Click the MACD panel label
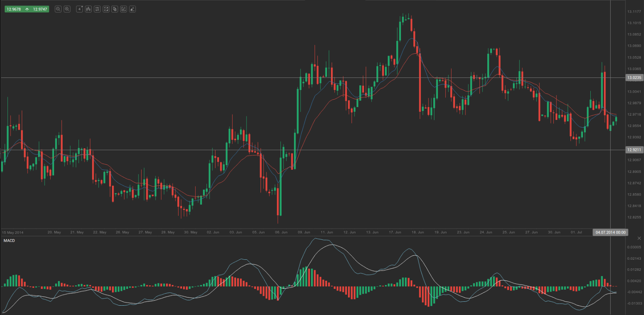Image resolution: width=644 pixels, height=315 pixels. (x=9, y=241)
